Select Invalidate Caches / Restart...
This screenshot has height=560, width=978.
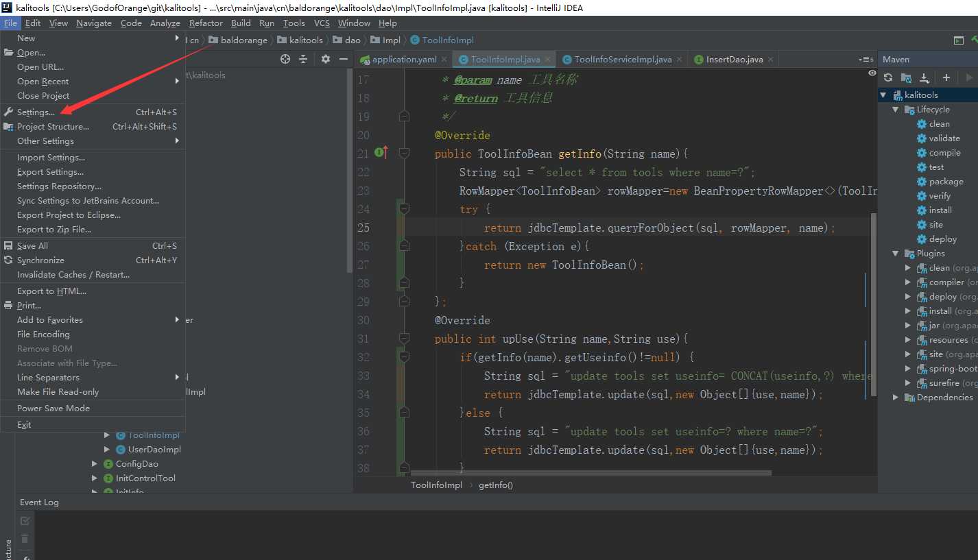[x=93, y=274]
